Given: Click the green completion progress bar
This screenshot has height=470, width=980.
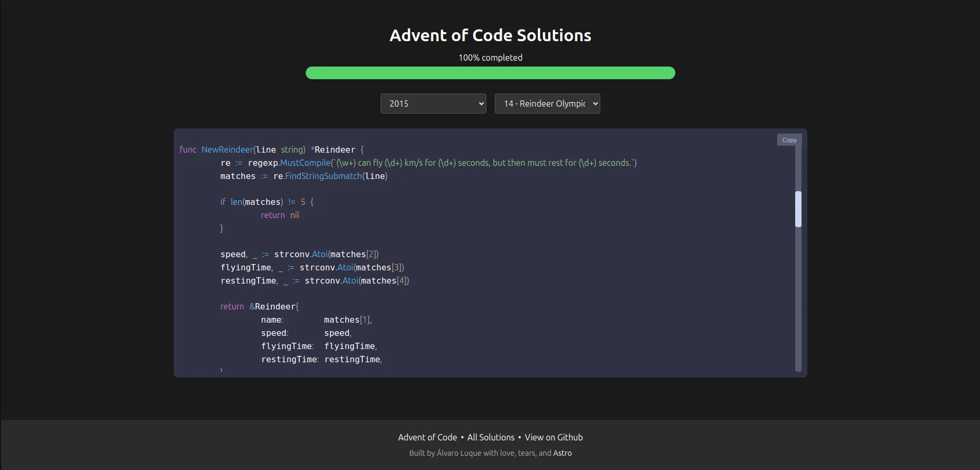Looking at the screenshot, I should (x=490, y=73).
